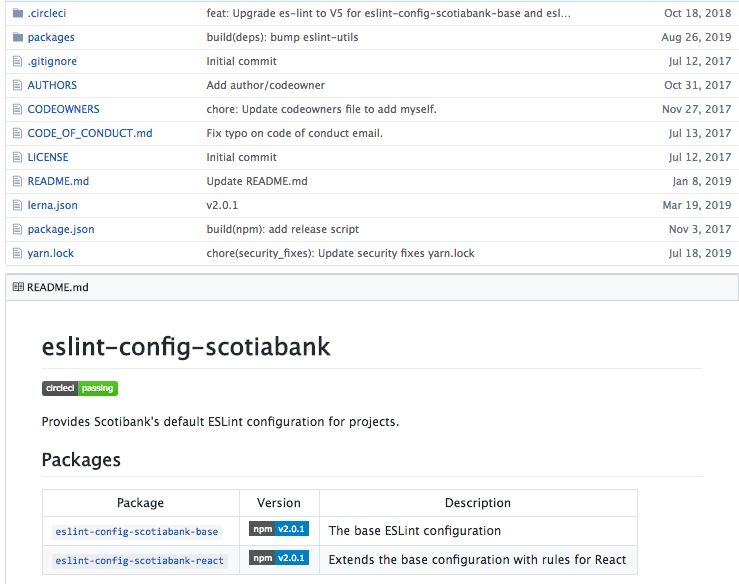Open 'Initial commit' message for LICENSE
This screenshot has width=739, height=584.
(x=241, y=157)
